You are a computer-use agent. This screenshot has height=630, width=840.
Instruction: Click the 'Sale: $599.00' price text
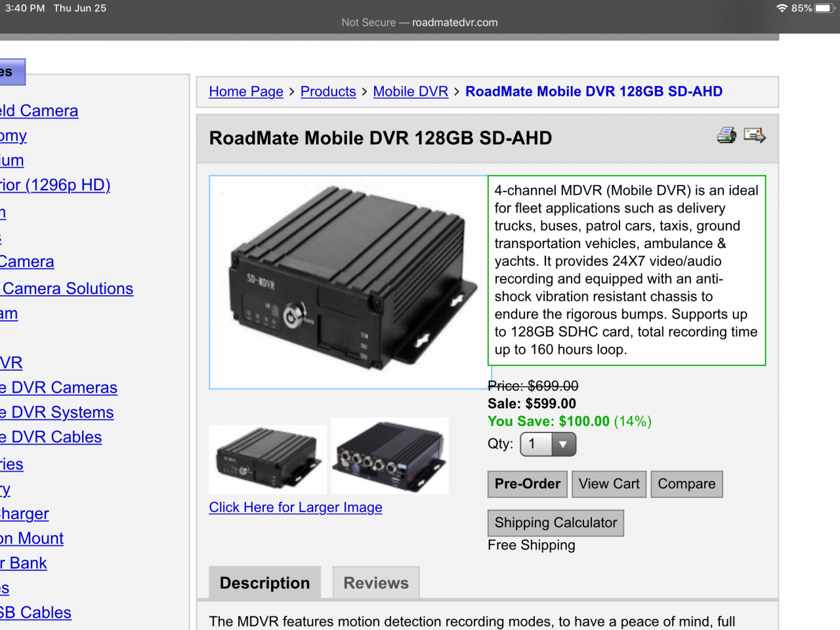coord(532,404)
